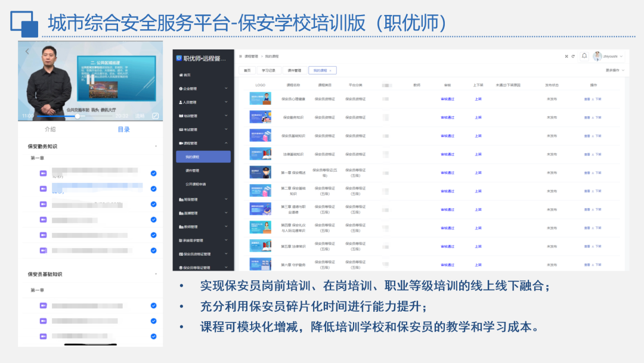Expand the 承接需求管理 sidebar menu

coord(203,241)
